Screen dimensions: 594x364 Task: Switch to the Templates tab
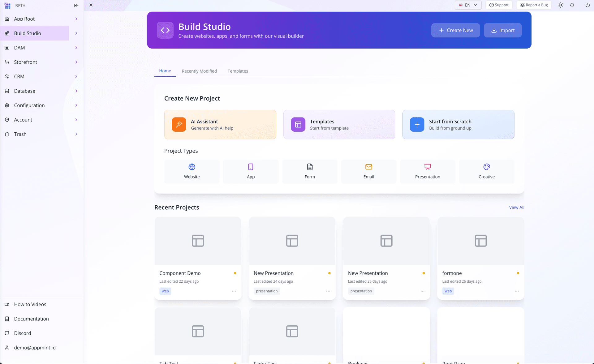[x=238, y=71]
